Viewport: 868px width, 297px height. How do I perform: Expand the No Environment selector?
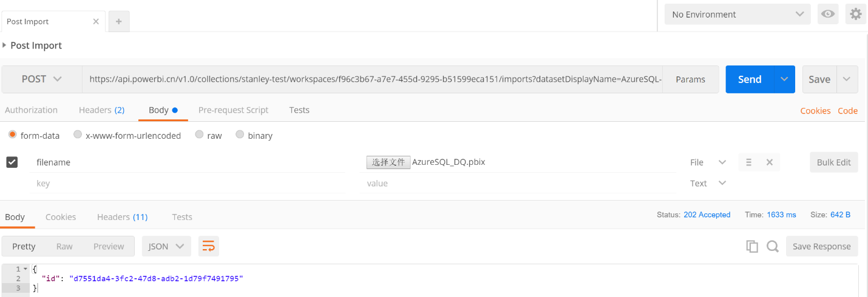click(x=737, y=14)
